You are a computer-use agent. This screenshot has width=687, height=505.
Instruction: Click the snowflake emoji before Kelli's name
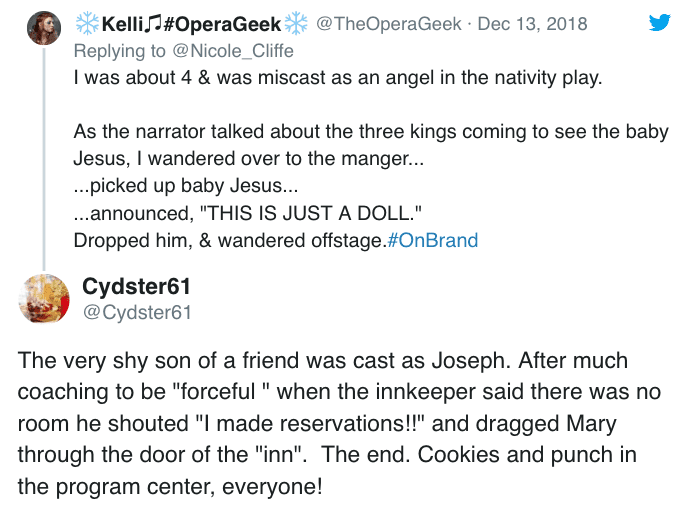[x=87, y=22]
